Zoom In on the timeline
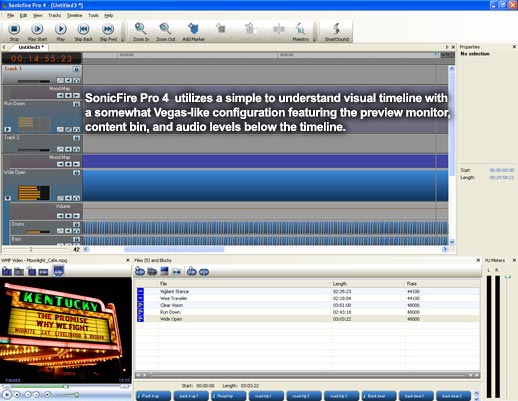 pos(141,32)
